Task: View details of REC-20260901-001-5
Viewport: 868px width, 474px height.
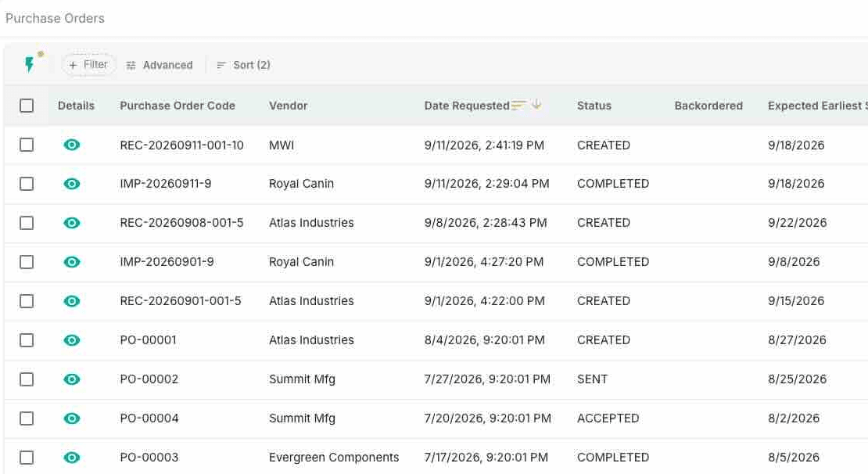Action: tap(72, 301)
